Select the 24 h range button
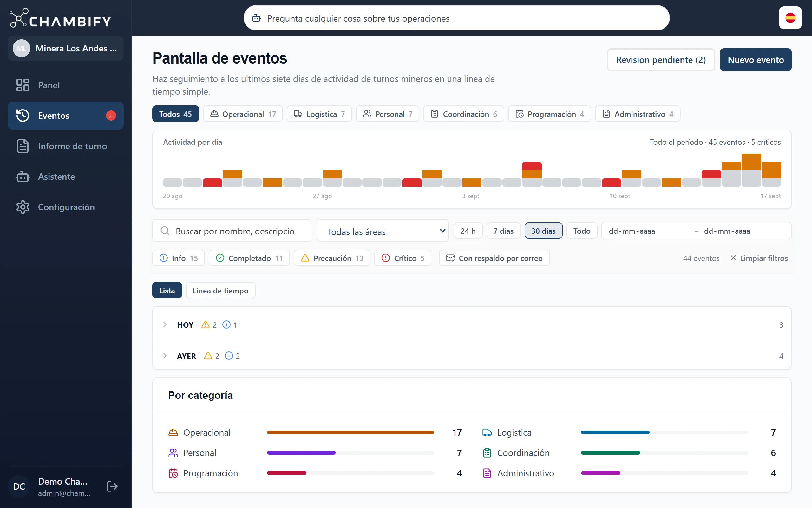Viewport: 812px width, 508px height. [468, 231]
